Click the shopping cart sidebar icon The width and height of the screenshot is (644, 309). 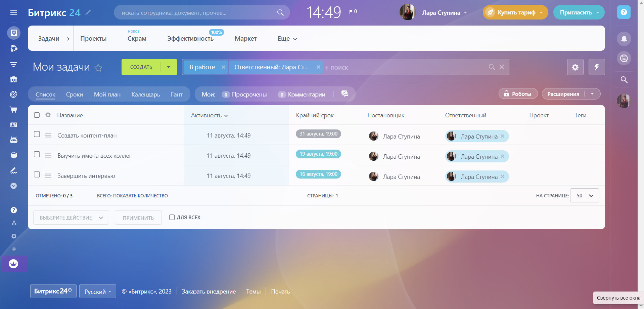pos(14,110)
